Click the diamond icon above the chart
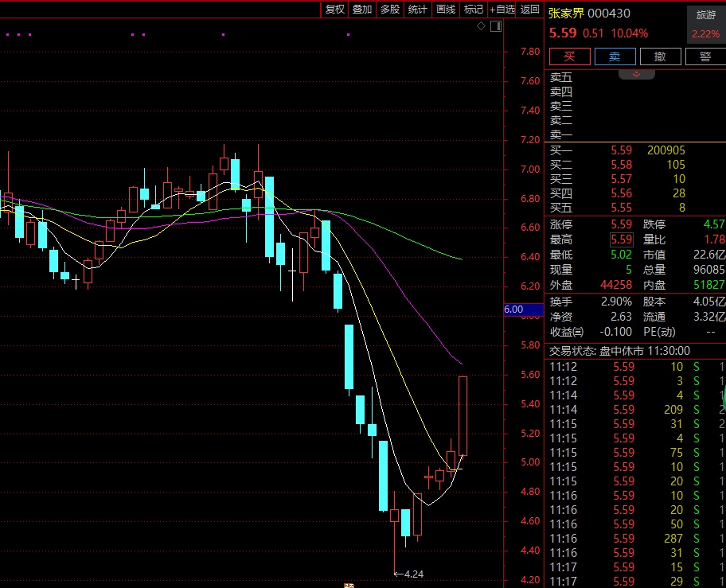Image resolution: width=726 pixels, height=588 pixels. click(481, 26)
